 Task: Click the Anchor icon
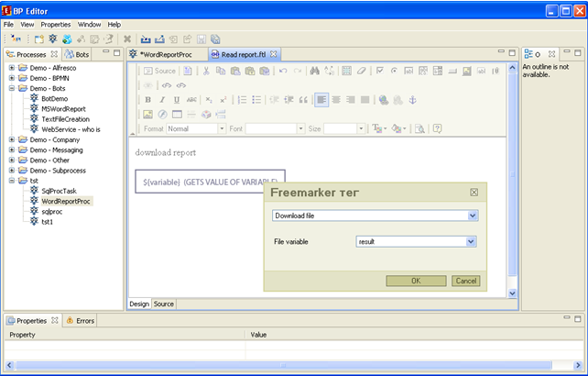click(x=412, y=100)
